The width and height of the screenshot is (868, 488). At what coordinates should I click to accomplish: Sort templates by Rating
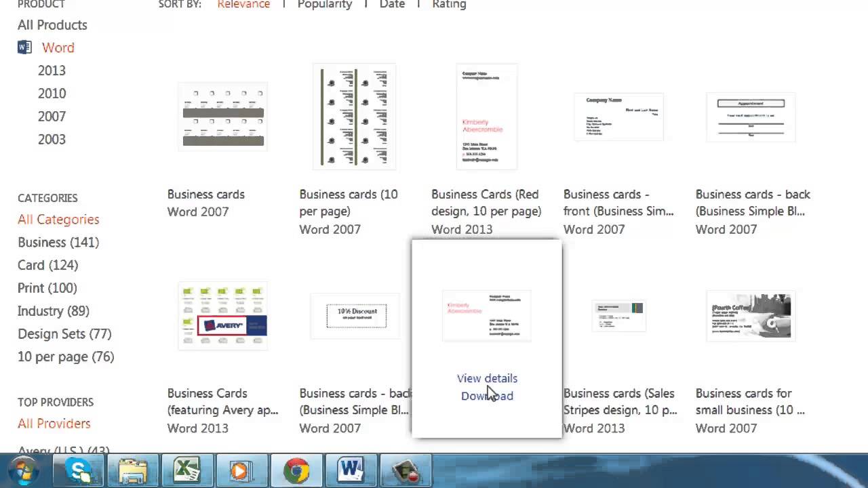point(449,5)
